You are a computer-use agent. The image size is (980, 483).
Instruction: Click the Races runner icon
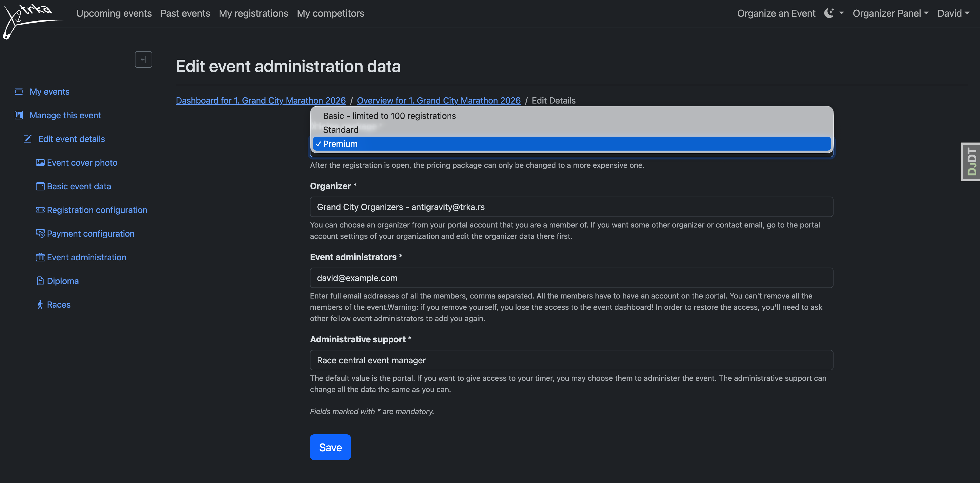click(x=40, y=304)
